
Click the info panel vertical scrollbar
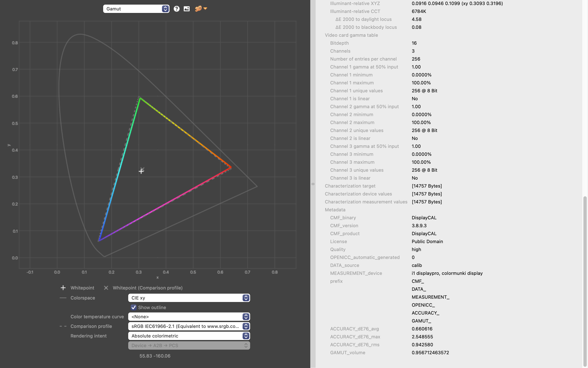(585, 280)
